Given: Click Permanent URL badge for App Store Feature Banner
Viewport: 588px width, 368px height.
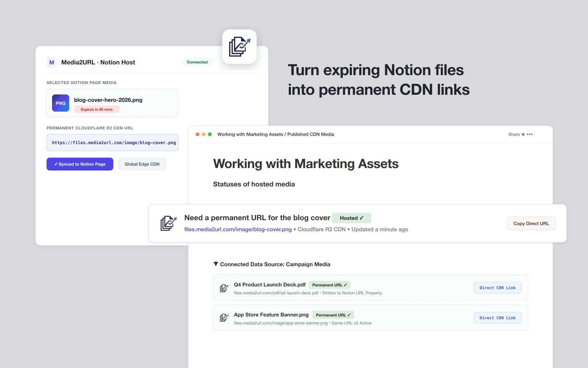Looking at the screenshot, I should tap(333, 315).
